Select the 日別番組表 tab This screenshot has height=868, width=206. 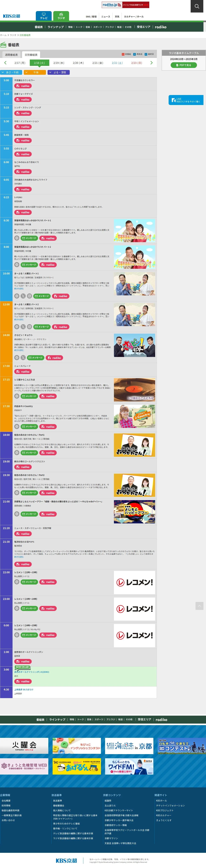point(31,55)
